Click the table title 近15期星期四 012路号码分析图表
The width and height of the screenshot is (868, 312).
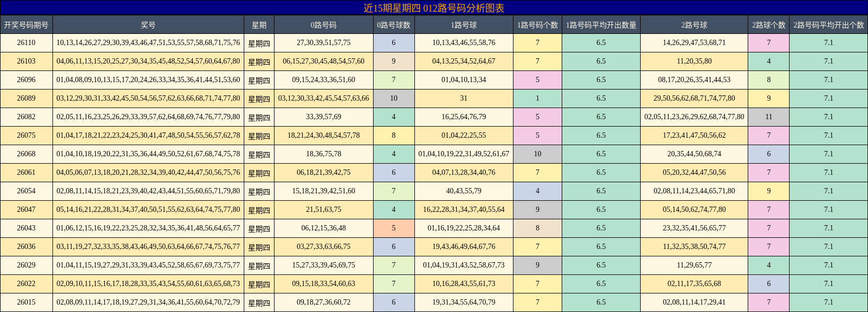coord(433,8)
